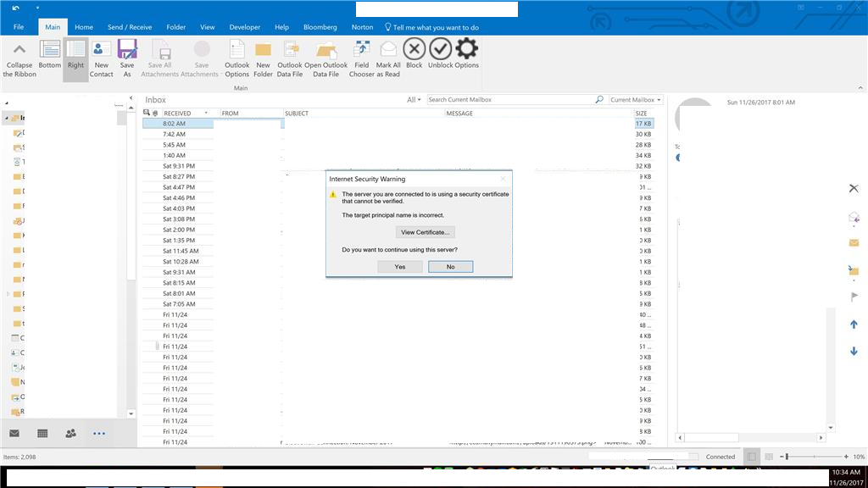Image resolution: width=868 pixels, height=488 pixels.
Task: Click the envelope icon in reading pane sidebar
Action: (x=854, y=243)
